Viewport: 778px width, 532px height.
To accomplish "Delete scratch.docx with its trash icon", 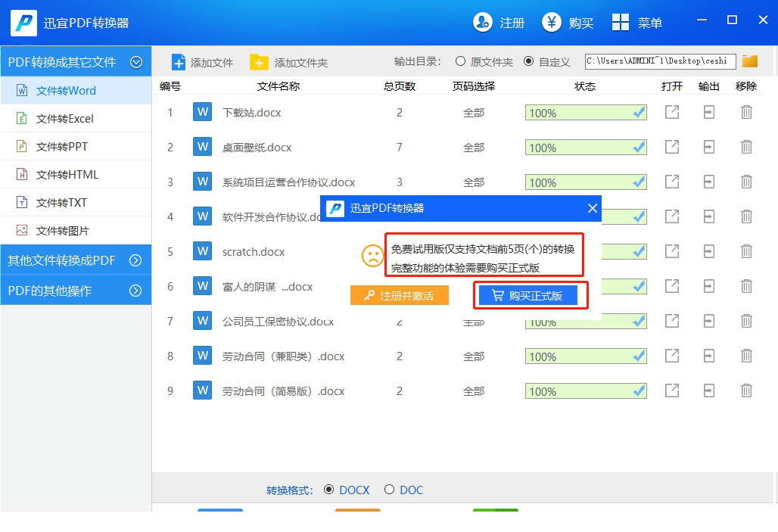I will (x=746, y=251).
